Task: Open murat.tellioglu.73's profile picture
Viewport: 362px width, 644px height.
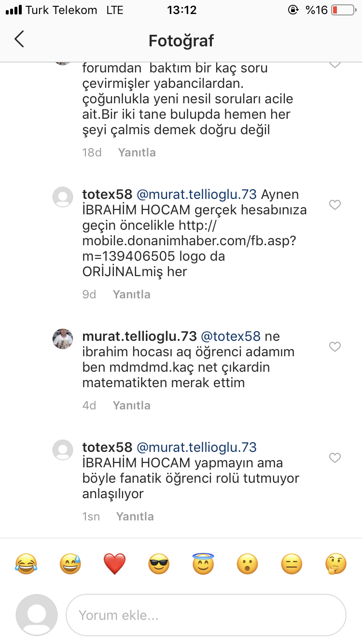Action: point(63,339)
